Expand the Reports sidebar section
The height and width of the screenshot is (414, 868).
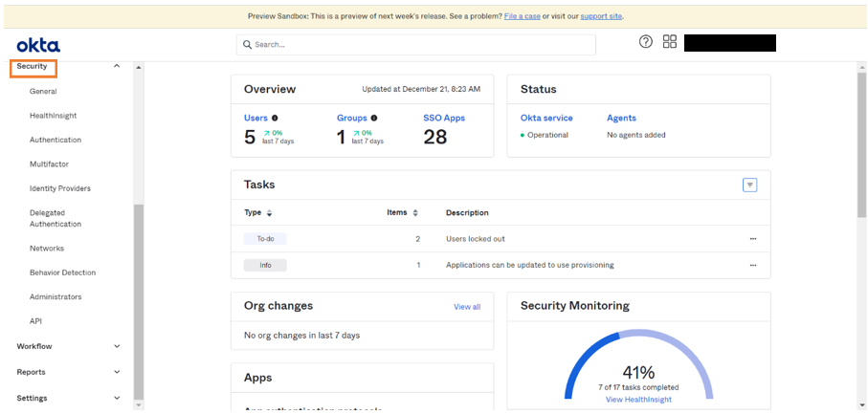[117, 372]
